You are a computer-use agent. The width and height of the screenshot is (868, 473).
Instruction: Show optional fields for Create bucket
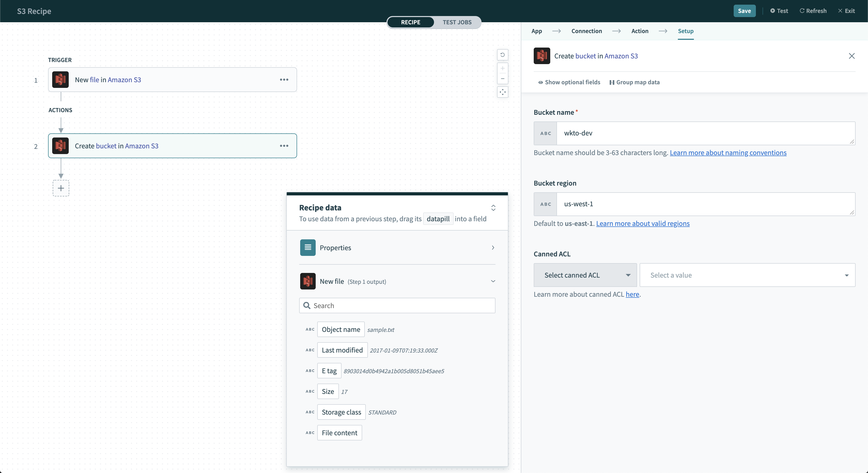(x=569, y=82)
